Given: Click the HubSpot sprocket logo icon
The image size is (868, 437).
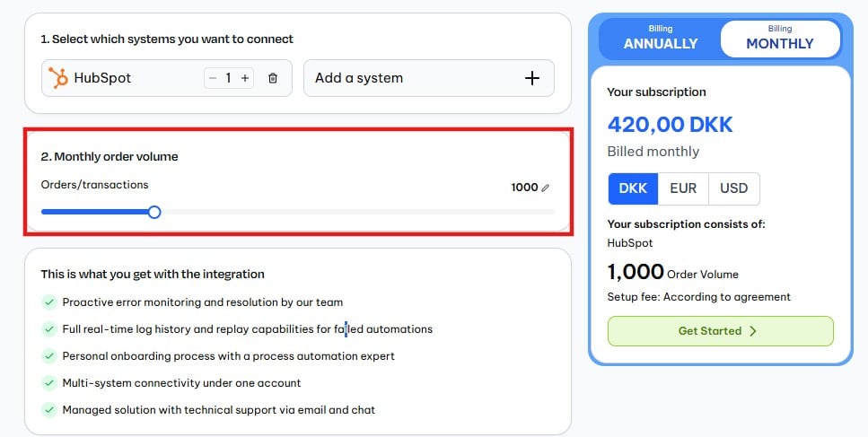Looking at the screenshot, I should 57,78.
